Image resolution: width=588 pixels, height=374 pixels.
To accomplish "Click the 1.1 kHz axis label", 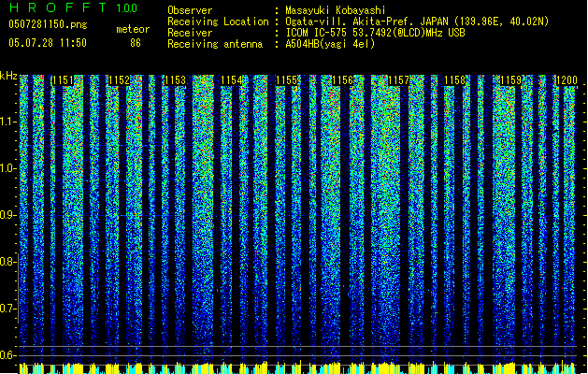I will click(x=8, y=122).
